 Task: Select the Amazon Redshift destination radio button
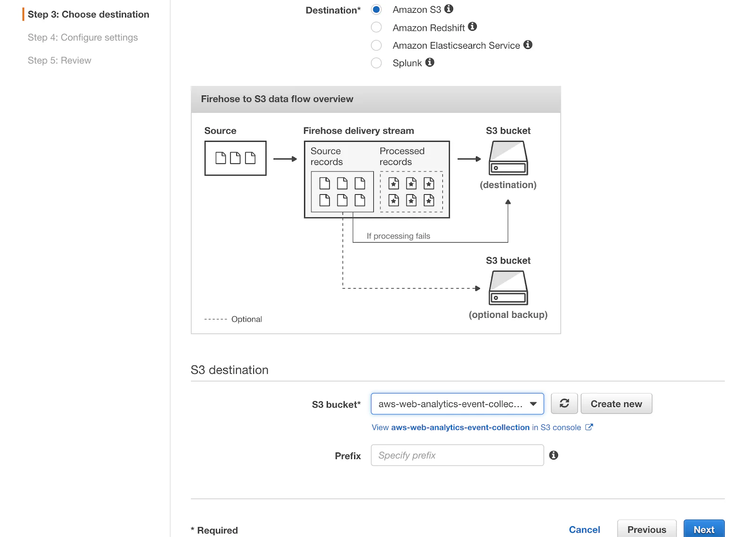point(376,27)
